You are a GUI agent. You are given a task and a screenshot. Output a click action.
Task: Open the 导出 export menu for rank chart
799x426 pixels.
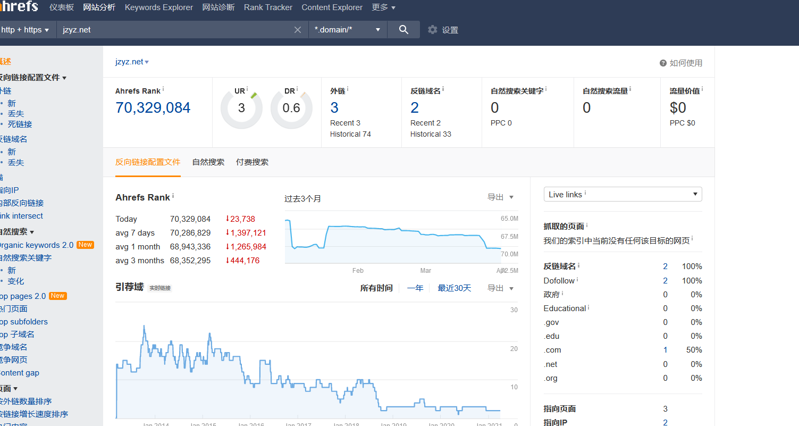(500, 197)
